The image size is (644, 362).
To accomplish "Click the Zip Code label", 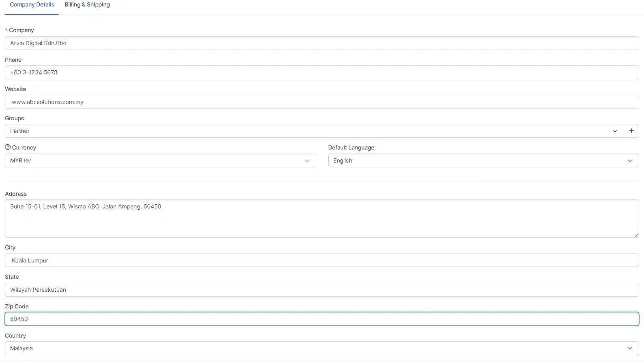I will (x=17, y=306).
